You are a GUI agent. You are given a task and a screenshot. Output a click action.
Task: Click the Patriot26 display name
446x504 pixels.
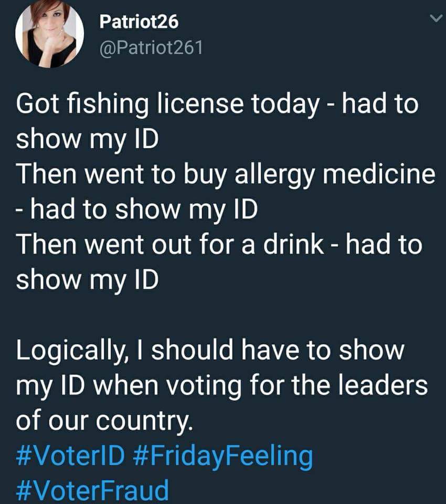(x=139, y=22)
